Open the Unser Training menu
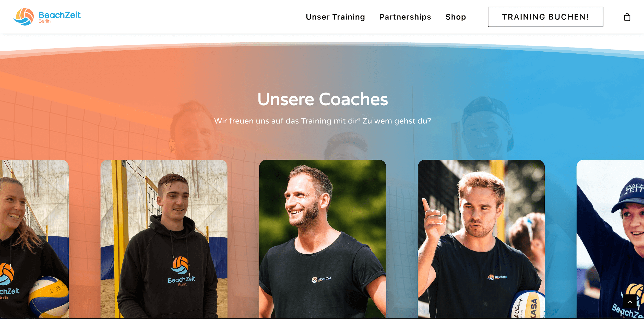 point(335,17)
